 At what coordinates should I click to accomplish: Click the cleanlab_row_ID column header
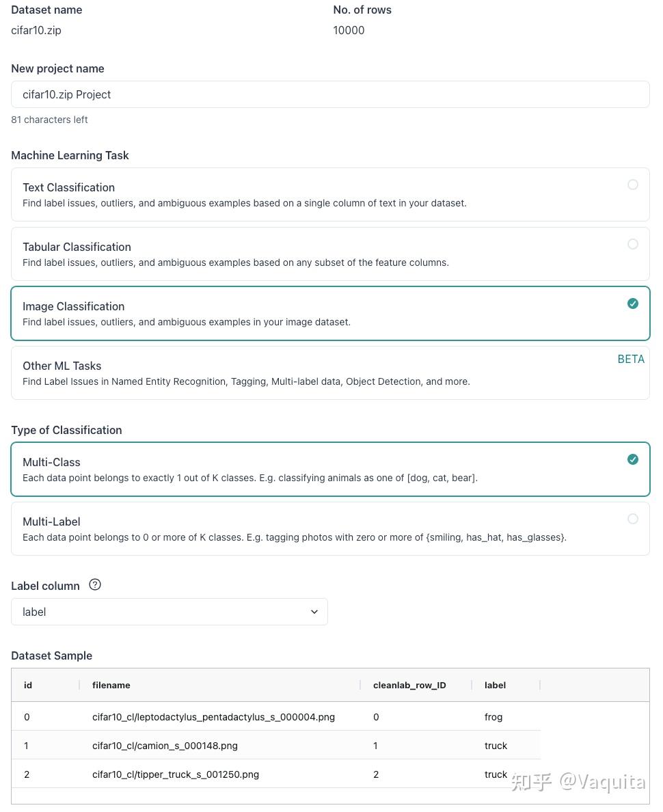(x=409, y=685)
